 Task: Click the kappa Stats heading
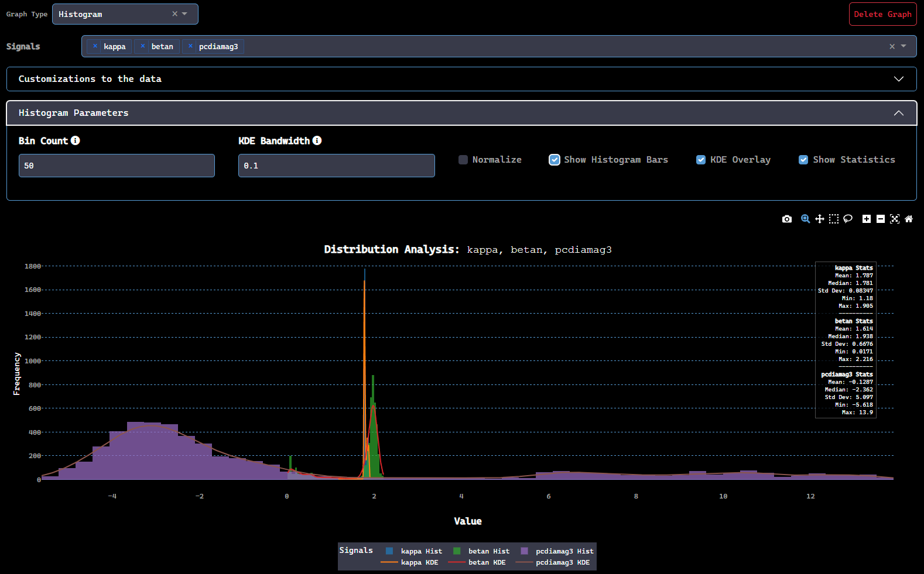click(x=854, y=268)
